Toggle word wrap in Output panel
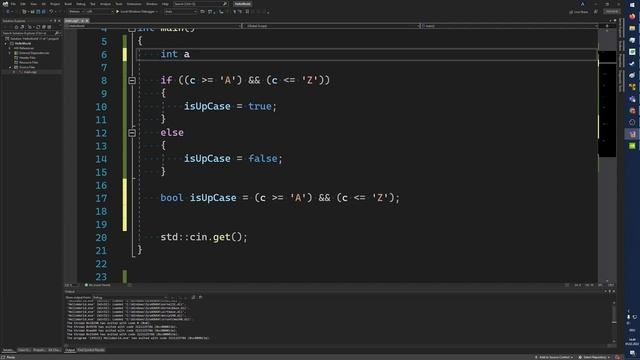The image size is (640, 360). coord(200,297)
